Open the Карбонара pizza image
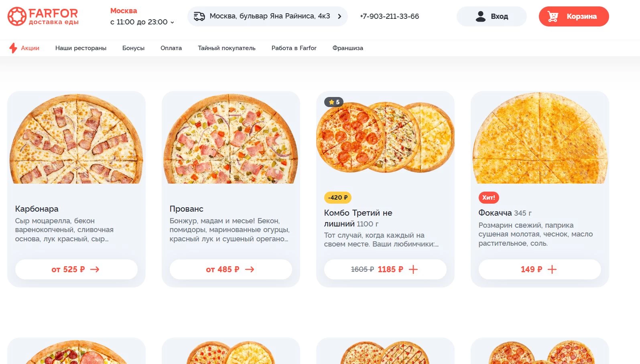 coord(76,139)
